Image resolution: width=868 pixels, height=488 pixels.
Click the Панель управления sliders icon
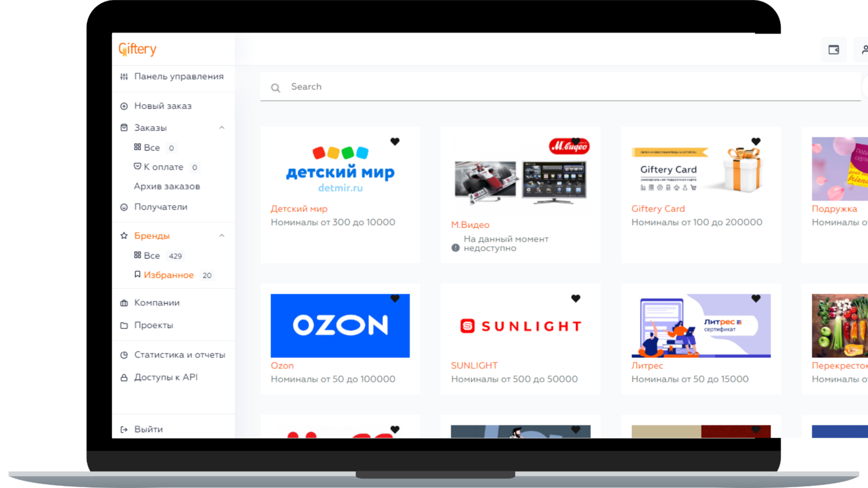124,76
